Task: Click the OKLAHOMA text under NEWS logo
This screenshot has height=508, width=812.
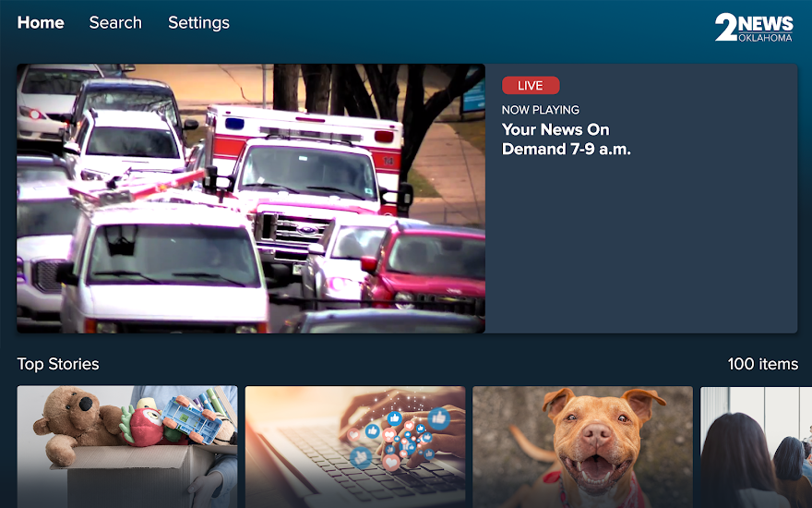Action: click(x=765, y=38)
